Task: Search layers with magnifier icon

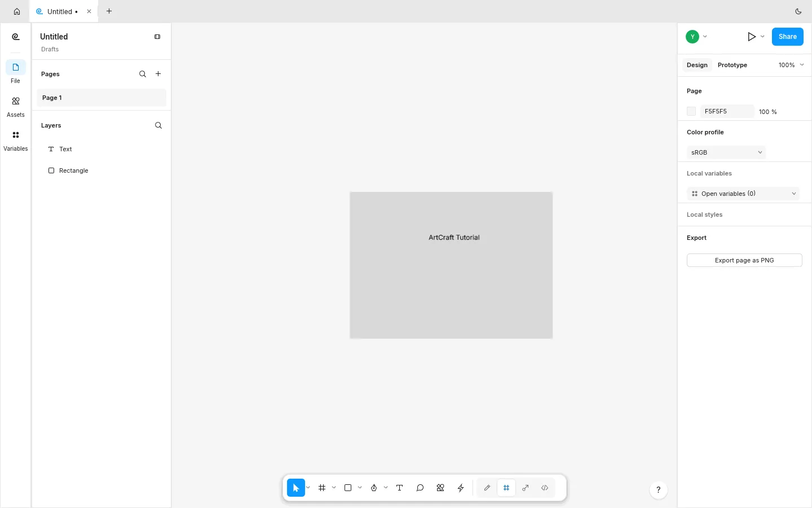Action: point(158,125)
